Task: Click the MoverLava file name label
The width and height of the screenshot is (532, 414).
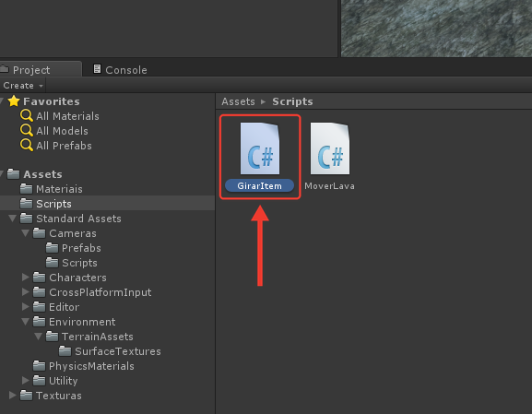Action: [329, 185]
